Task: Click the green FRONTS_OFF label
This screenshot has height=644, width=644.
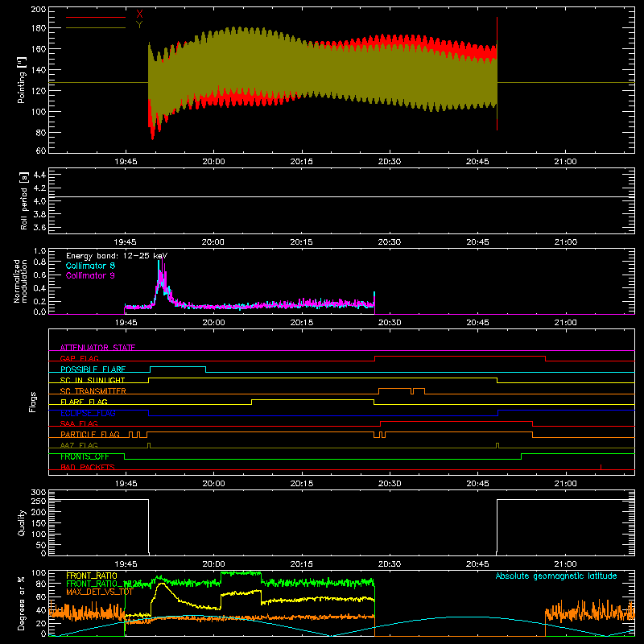Action: tap(85, 456)
